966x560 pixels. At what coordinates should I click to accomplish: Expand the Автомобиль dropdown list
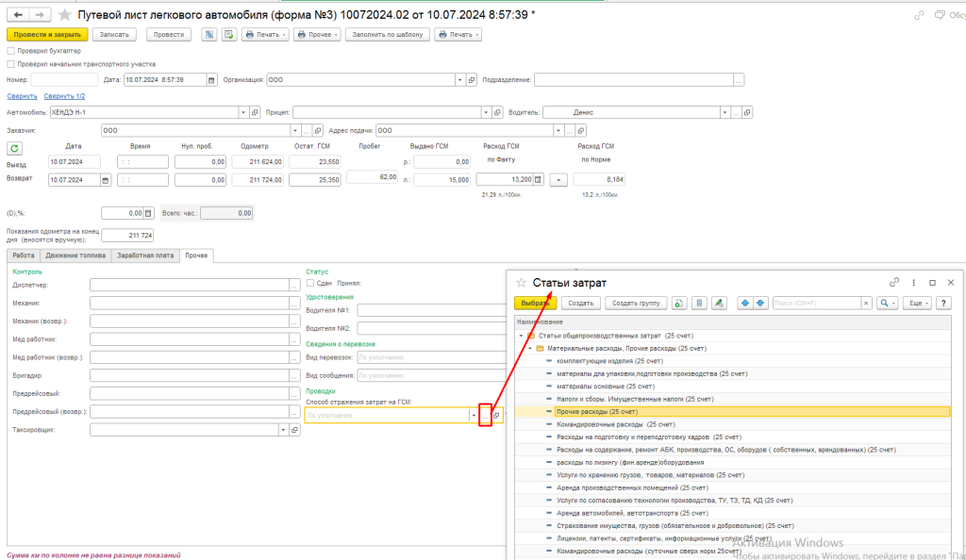click(x=243, y=112)
